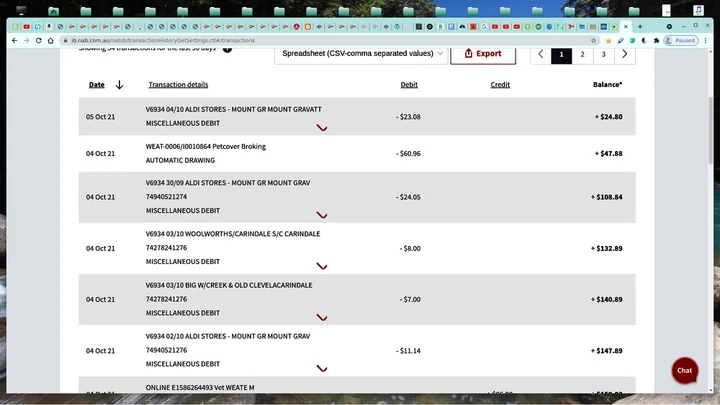Image resolution: width=720 pixels, height=405 pixels.
Task: Select transactions page 3
Action: click(603, 54)
